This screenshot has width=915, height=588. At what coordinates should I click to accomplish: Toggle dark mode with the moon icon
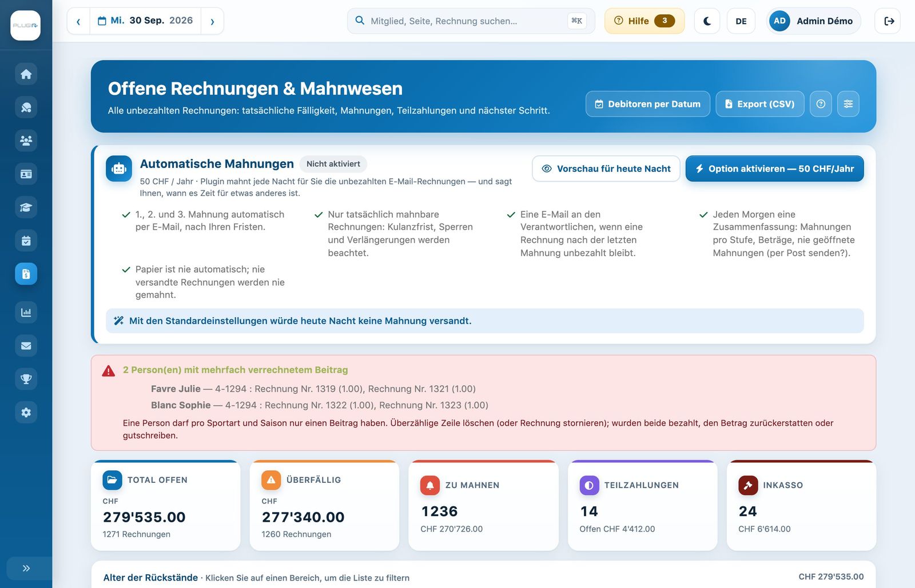coord(707,21)
